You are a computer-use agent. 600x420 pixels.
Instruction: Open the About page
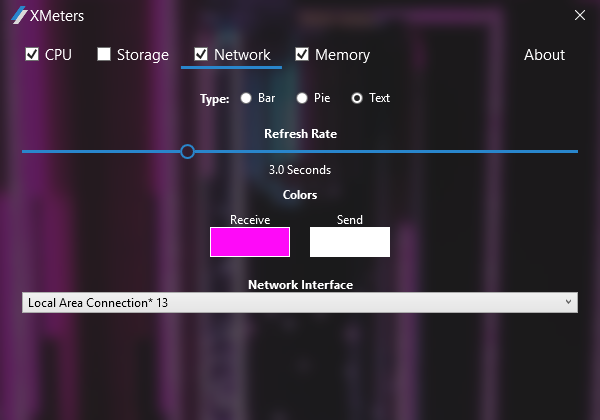(544, 55)
